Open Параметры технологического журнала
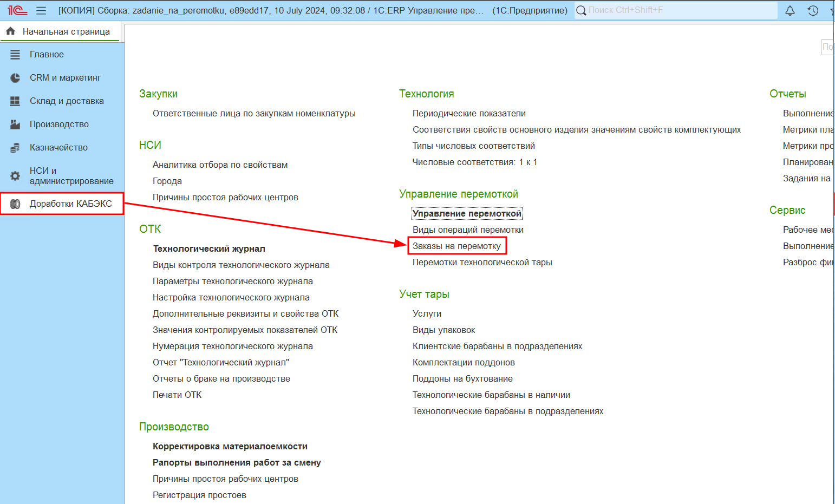Image resolution: width=835 pixels, height=504 pixels. (233, 282)
